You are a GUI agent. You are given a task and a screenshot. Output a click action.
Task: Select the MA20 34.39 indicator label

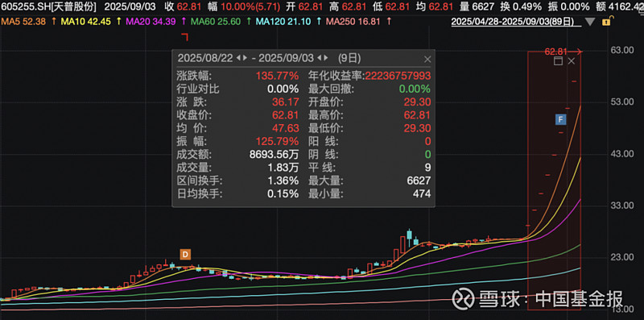click(x=151, y=22)
